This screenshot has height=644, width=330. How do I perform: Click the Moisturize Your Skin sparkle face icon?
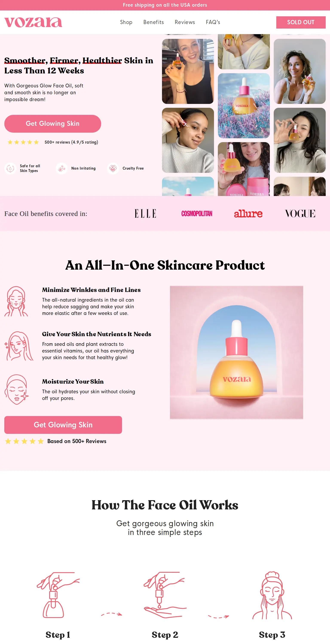(17, 389)
